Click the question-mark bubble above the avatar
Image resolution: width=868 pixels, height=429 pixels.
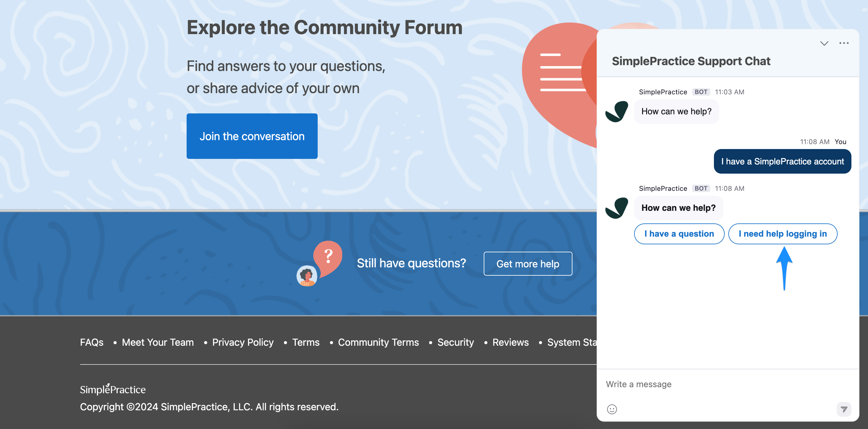coord(328,256)
